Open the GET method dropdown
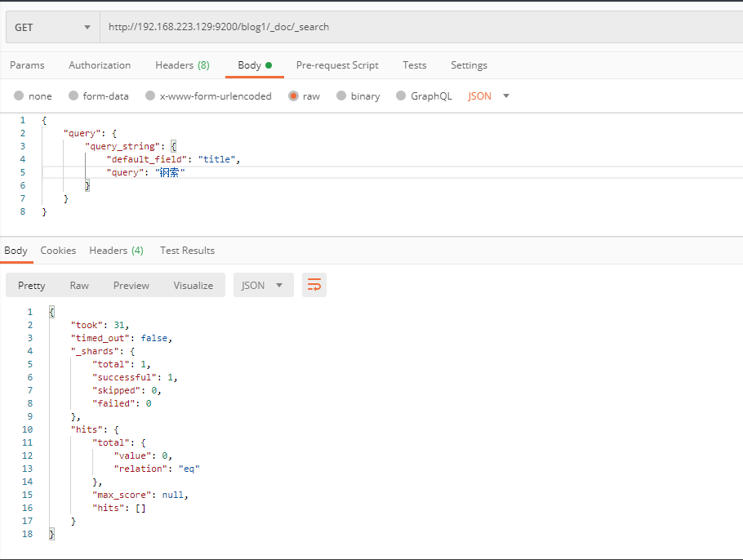This screenshot has width=743, height=560. pyautogui.click(x=52, y=27)
